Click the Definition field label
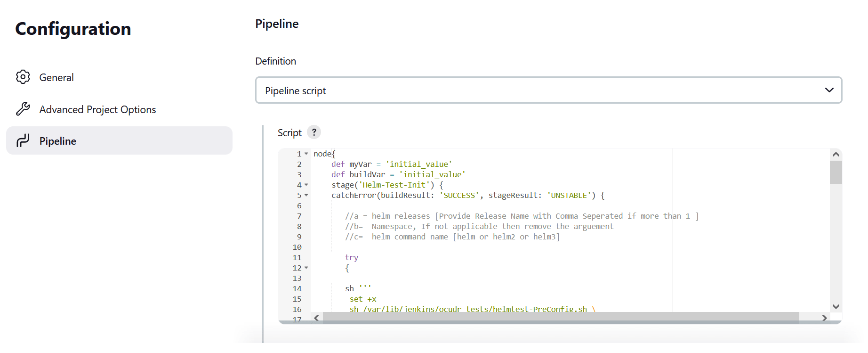The height and width of the screenshot is (353, 868). (276, 61)
